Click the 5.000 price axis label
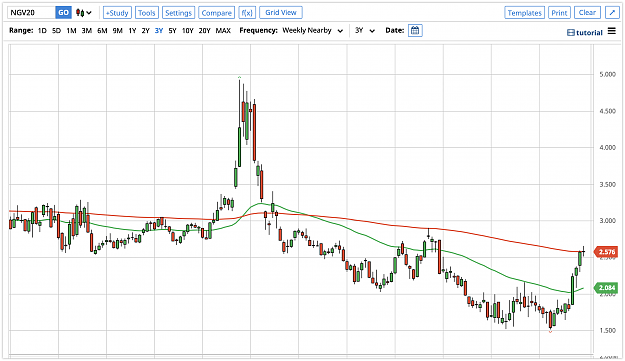This screenshot has height=361, width=625. click(607, 75)
